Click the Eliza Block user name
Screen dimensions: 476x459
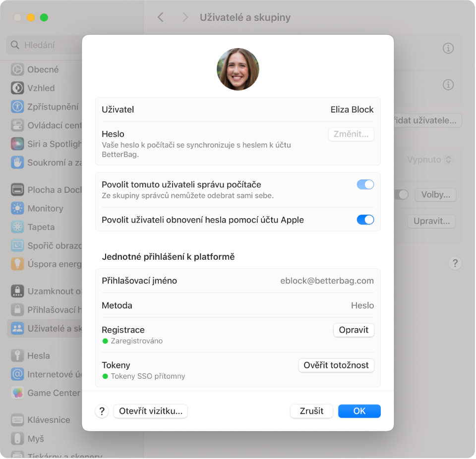[x=352, y=109]
